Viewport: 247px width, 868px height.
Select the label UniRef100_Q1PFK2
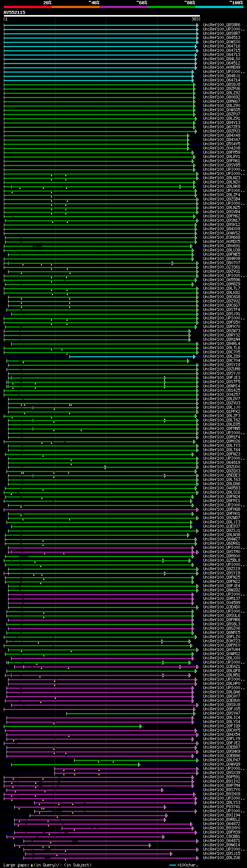click(x=222, y=412)
